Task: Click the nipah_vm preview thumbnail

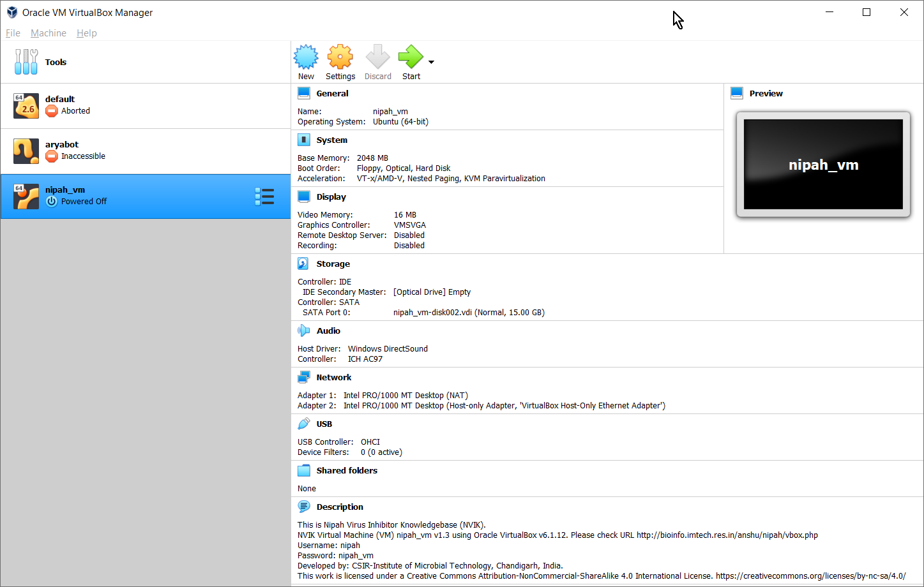Action: 823,165
